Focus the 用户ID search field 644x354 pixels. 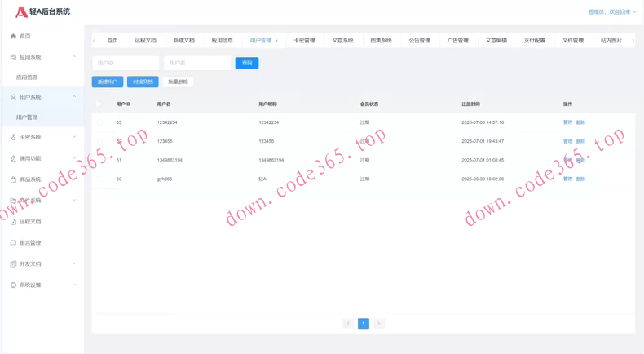click(126, 63)
